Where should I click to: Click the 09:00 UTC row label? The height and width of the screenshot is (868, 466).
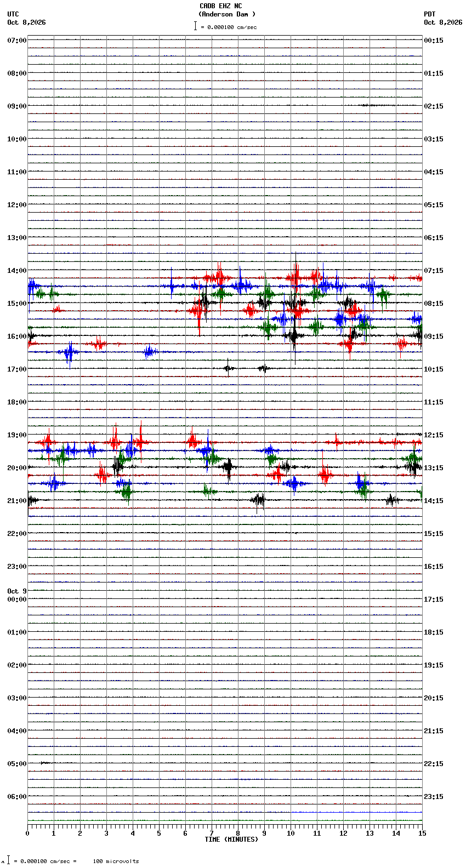tap(17, 106)
